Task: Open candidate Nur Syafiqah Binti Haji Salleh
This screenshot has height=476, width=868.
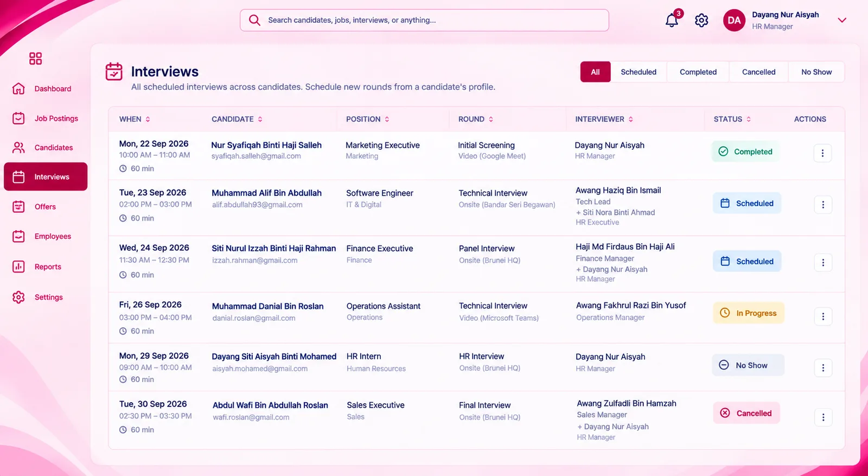Action: tap(266, 145)
